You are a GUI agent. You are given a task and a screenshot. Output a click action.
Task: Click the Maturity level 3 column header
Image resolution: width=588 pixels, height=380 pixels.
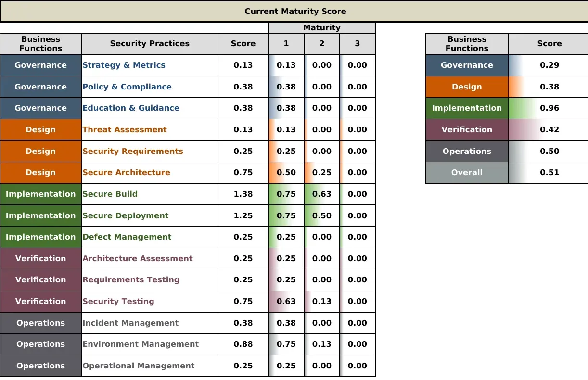[358, 44]
